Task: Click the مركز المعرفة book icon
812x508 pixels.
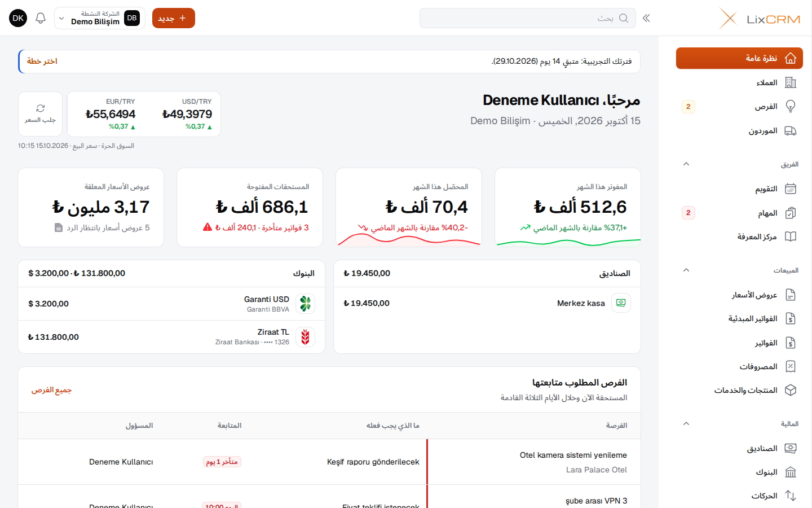Action: click(x=791, y=237)
